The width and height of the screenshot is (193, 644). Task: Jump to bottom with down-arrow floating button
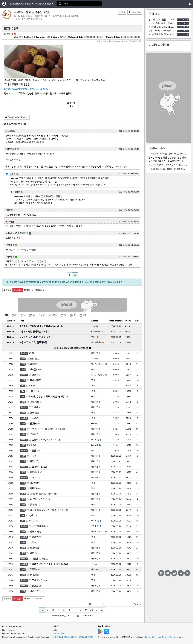187,573
